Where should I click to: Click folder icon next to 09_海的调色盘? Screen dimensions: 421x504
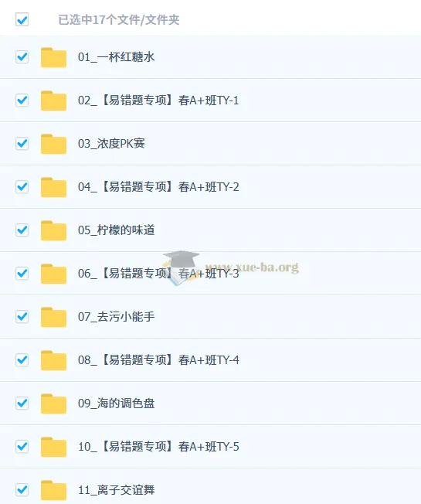(53, 404)
